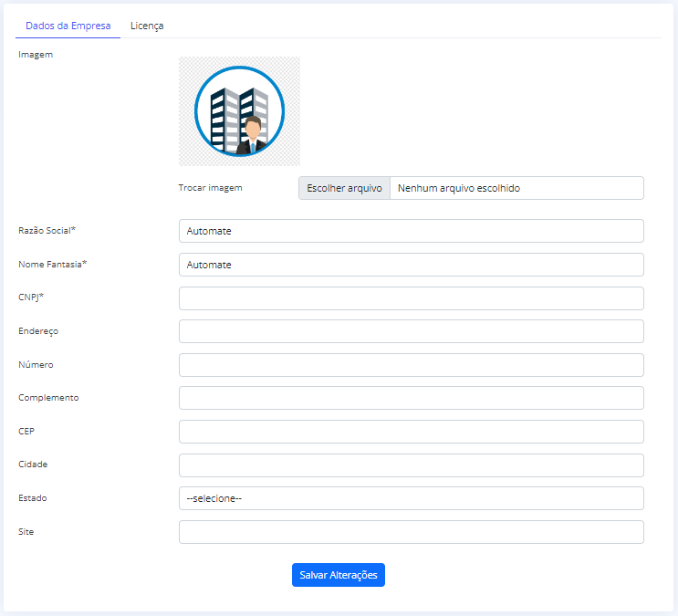Focus the Razão Social input field

(x=412, y=231)
